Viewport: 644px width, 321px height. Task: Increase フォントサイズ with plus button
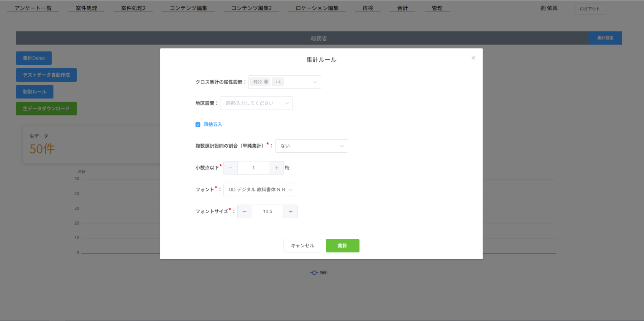(x=291, y=212)
